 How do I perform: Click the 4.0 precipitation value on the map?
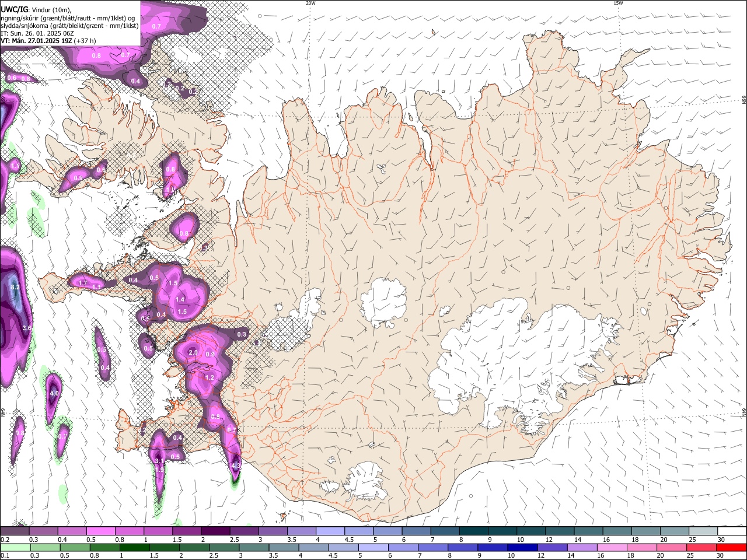54,394
